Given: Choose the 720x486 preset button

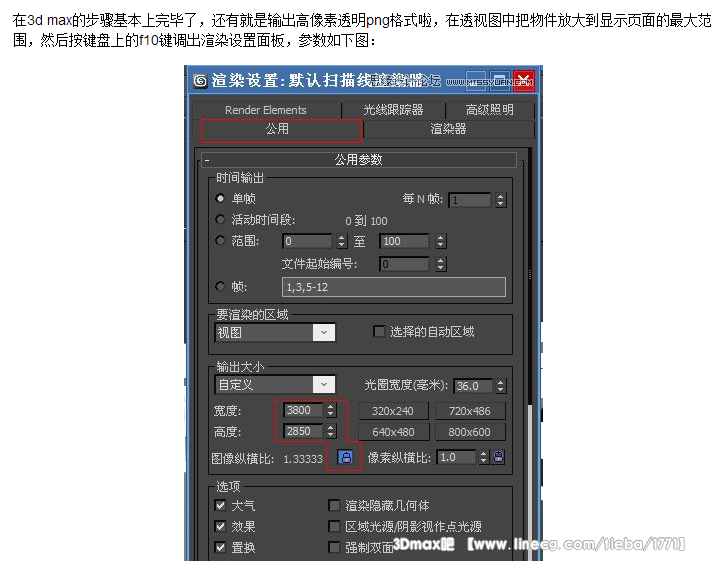Looking at the screenshot, I should pyautogui.click(x=470, y=411).
